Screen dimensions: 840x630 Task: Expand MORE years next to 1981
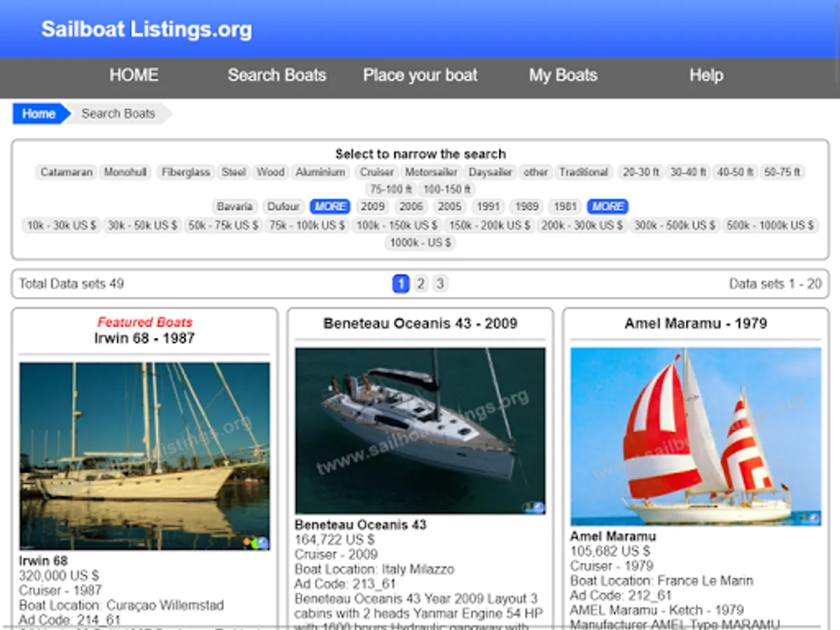pos(608,206)
